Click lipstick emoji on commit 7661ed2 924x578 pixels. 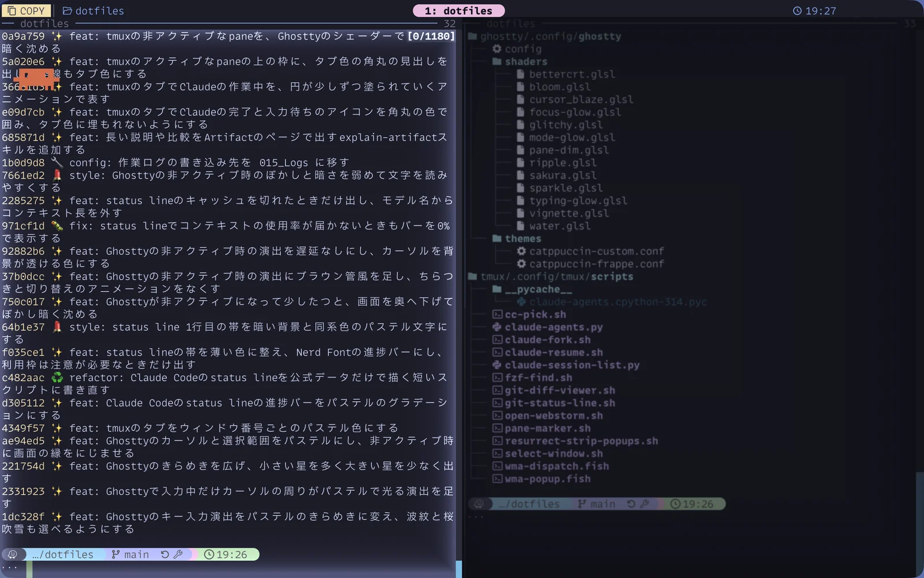point(57,175)
